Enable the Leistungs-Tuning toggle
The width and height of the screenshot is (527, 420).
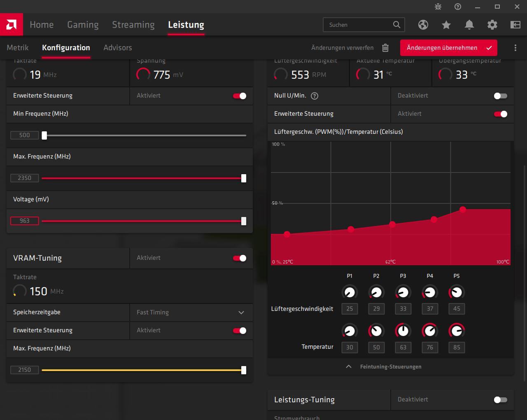coord(501,400)
